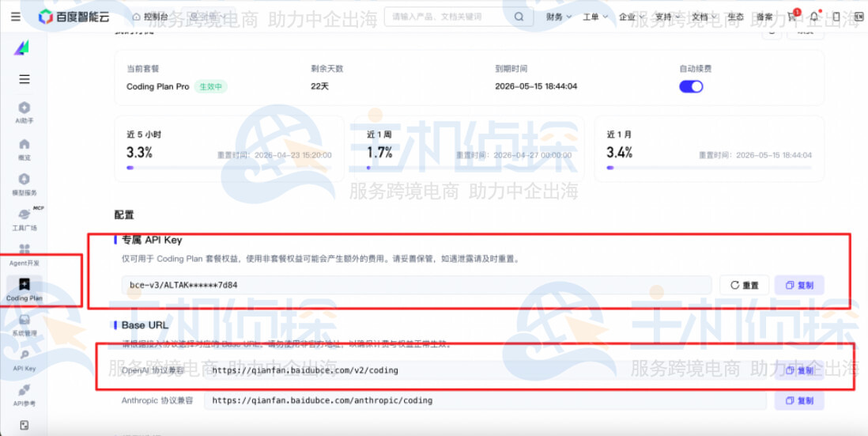Click the OpenAI 协议兼容 label
The image size is (868, 436).
153,370
